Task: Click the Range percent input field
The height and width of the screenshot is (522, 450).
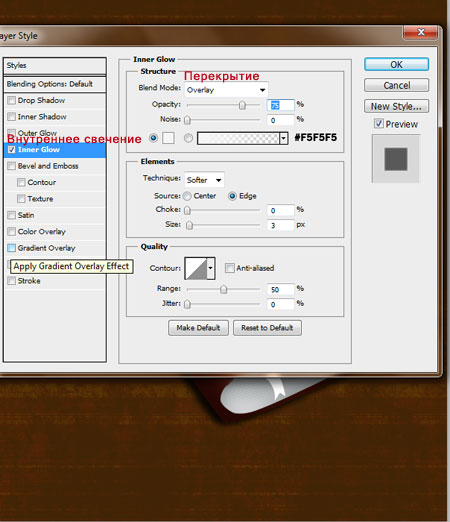Action: point(281,289)
